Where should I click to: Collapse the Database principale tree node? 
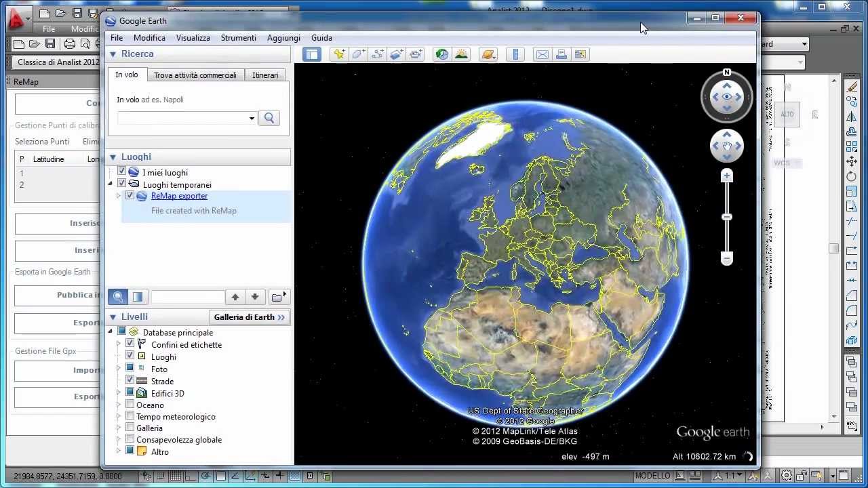(x=111, y=332)
